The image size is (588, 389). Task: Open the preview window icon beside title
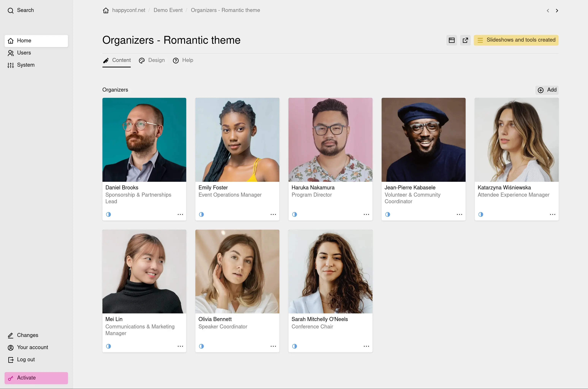point(452,40)
